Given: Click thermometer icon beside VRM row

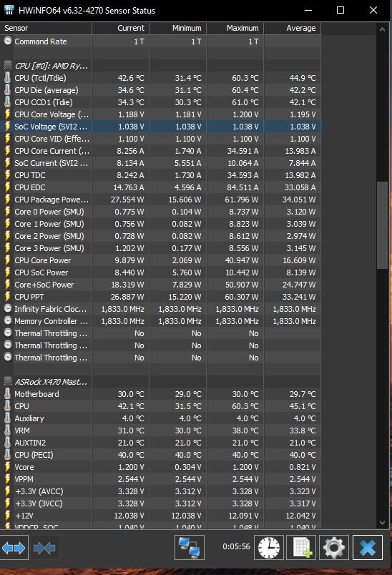Looking at the screenshot, I should pyautogui.click(x=7, y=430).
